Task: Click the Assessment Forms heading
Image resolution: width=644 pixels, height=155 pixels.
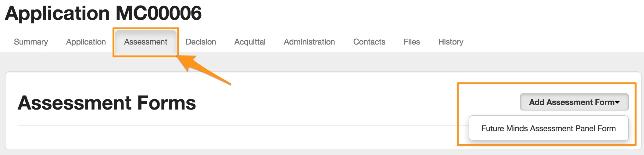Action: (107, 103)
